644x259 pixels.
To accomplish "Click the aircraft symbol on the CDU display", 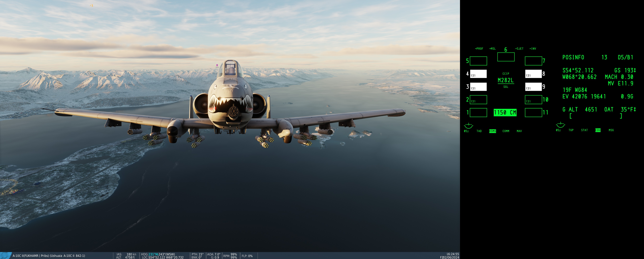I will point(560,125).
